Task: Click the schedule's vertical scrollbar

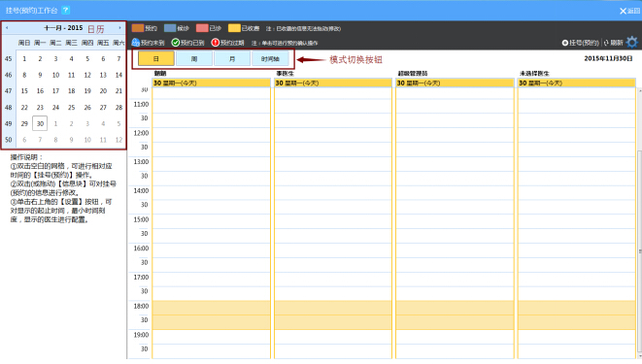Action: pyautogui.click(x=639, y=223)
